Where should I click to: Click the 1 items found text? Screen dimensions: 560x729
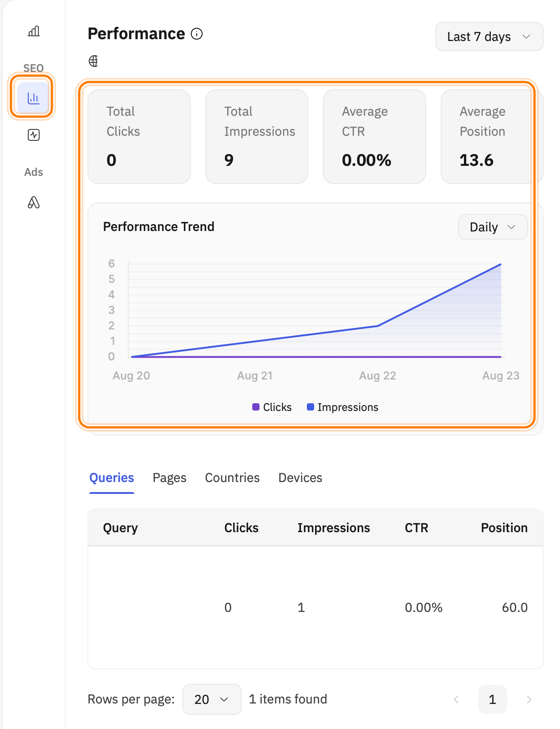(x=288, y=699)
